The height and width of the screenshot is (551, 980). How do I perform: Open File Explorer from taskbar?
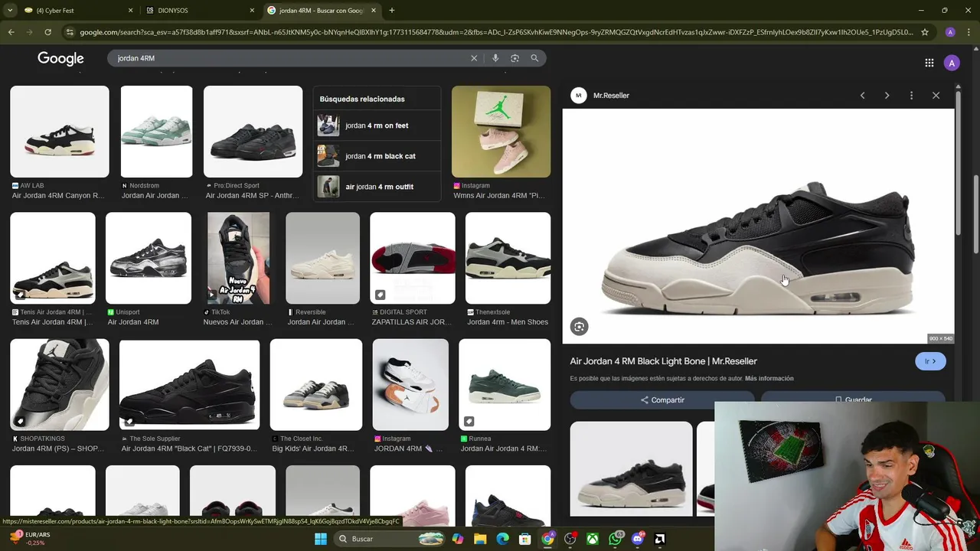pyautogui.click(x=480, y=539)
